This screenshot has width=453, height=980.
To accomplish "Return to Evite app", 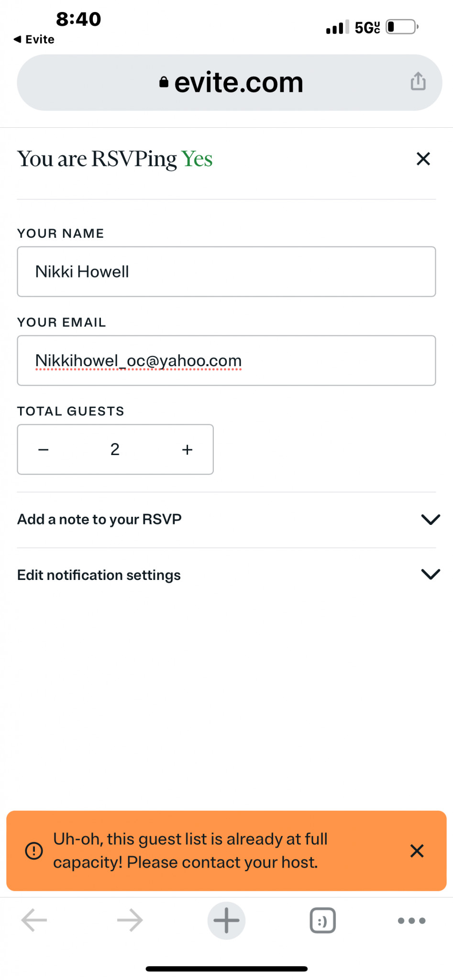I will [34, 39].
